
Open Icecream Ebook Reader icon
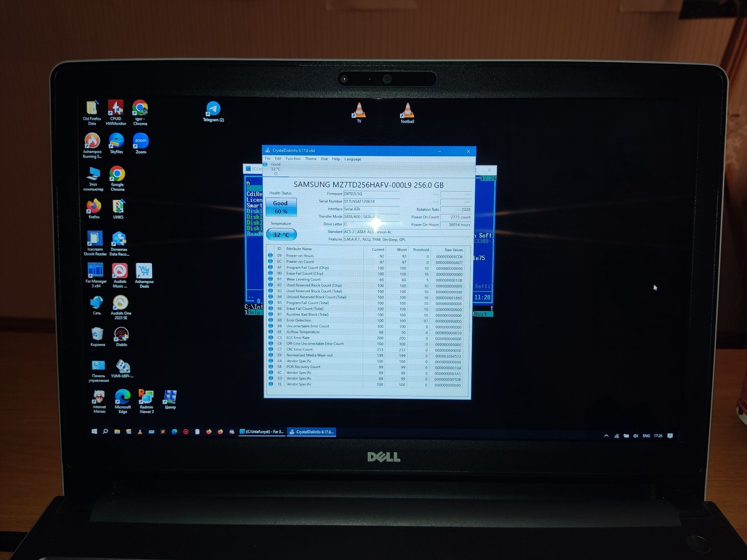pyautogui.click(x=95, y=243)
